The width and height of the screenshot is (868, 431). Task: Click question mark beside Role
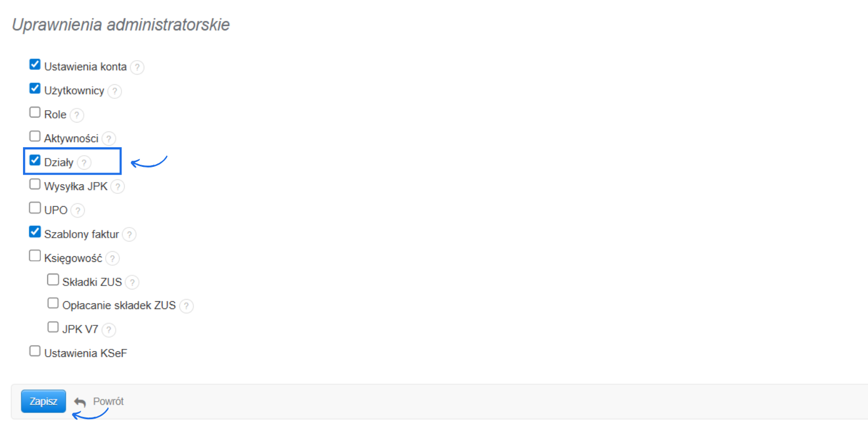click(x=77, y=115)
